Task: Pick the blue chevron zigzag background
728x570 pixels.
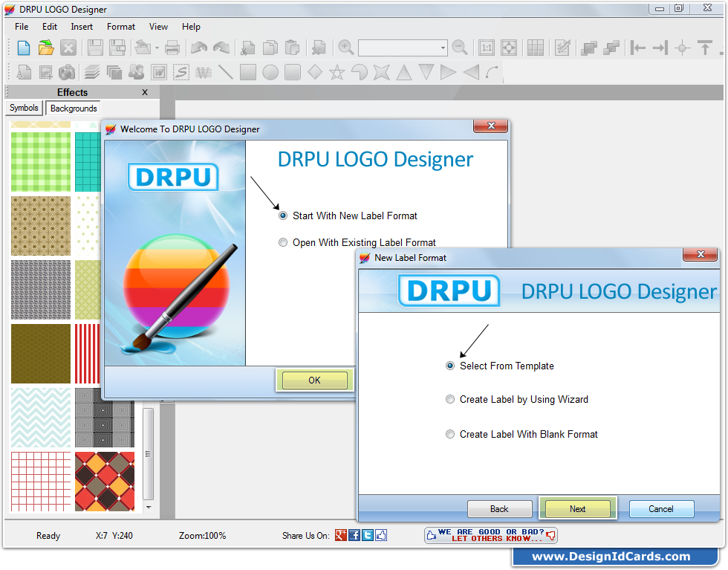Action: pyautogui.click(x=41, y=418)
